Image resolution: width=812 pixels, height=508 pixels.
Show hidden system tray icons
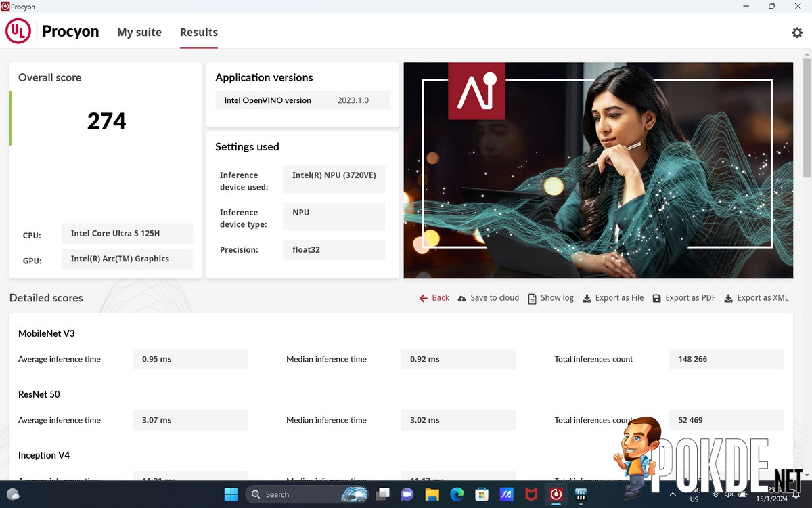(673, 494)
